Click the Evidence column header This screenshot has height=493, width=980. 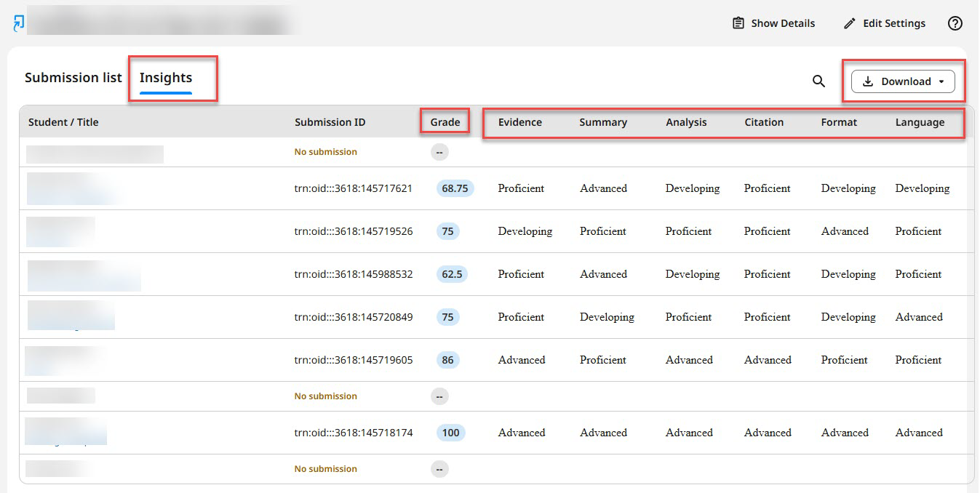click(520, 122)
